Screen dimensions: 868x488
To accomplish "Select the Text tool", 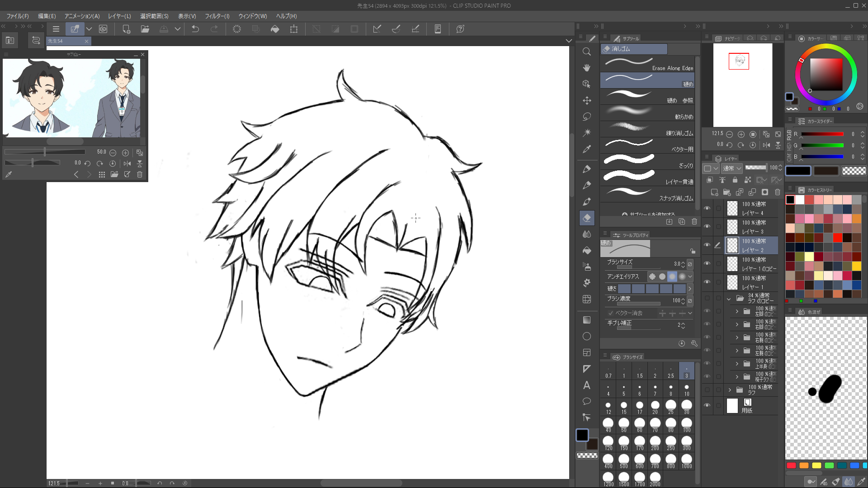I will click(587, 385).
